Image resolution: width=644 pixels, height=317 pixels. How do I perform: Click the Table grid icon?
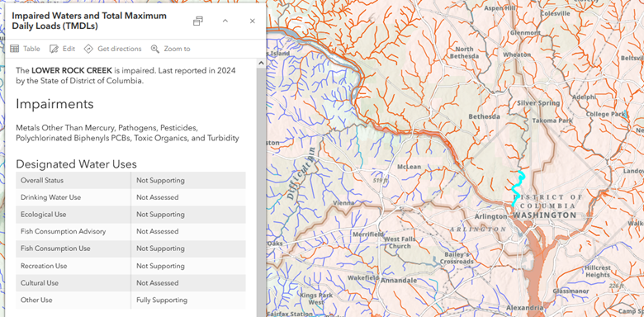click(14, 49)
